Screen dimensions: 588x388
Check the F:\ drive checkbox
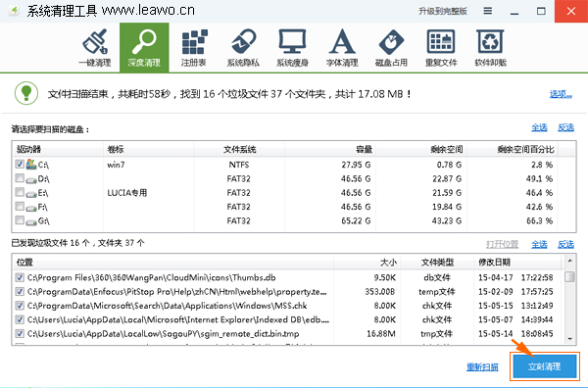[x=20, y=206]
